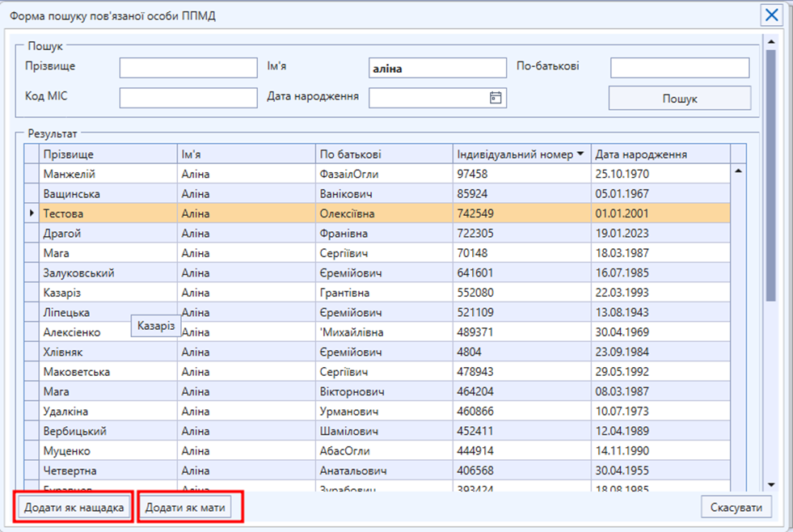Screen dimensions: 793x532
Task: Click the row indicator arrow beside Тестова
Action: click(x=32, y=213)
